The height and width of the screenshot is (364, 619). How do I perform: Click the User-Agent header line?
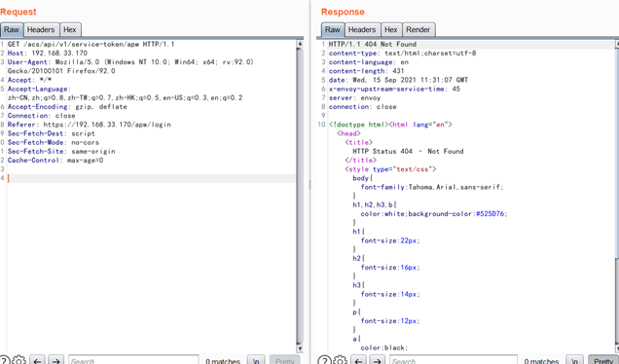130,66
